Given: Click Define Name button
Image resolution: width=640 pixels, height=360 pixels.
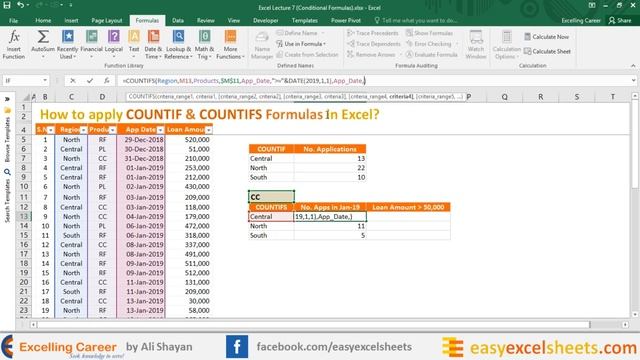Looking at the screenshot, I should 300,33.
